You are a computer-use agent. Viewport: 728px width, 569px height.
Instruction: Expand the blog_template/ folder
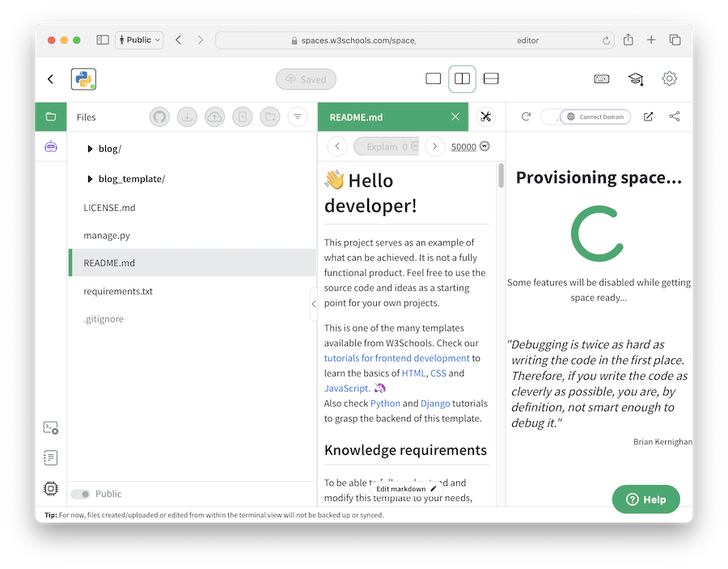(90, 179)
